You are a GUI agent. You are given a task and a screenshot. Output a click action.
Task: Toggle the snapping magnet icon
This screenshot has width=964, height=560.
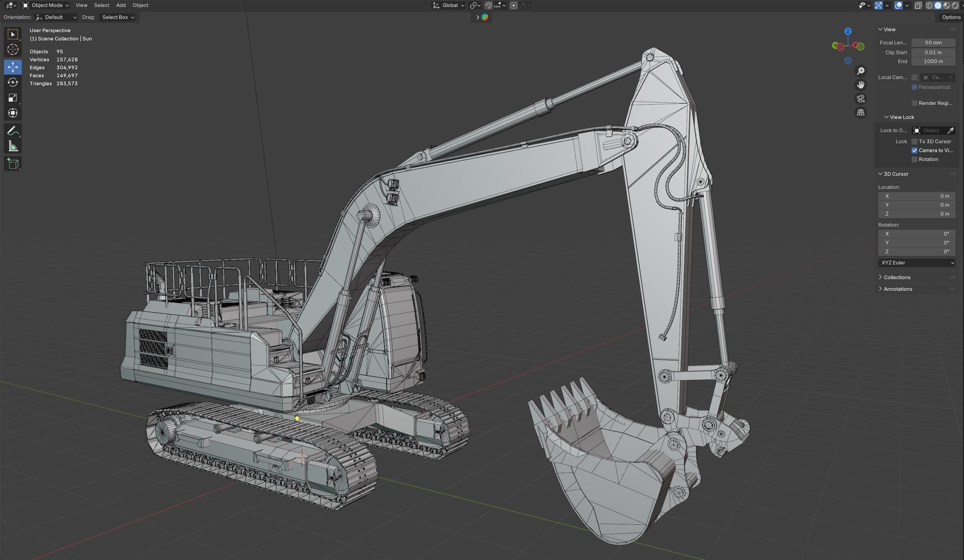click(x=488, y=5)
